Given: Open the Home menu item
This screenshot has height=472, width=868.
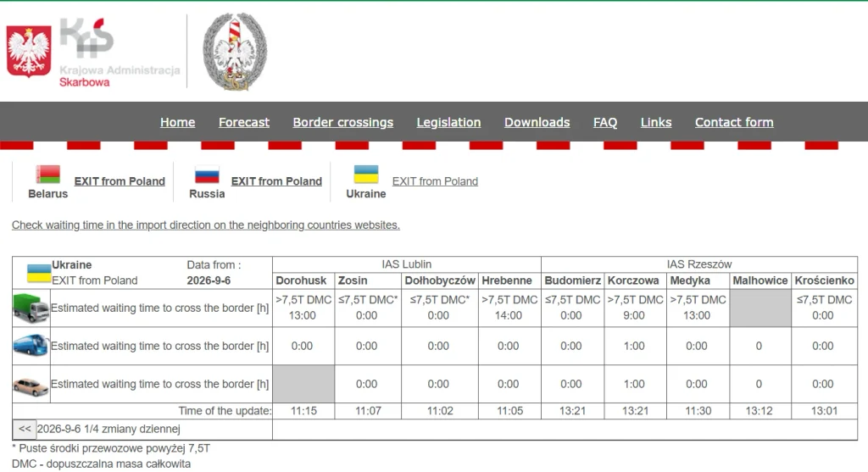Looking at the screenshot, I should [178, 122].
